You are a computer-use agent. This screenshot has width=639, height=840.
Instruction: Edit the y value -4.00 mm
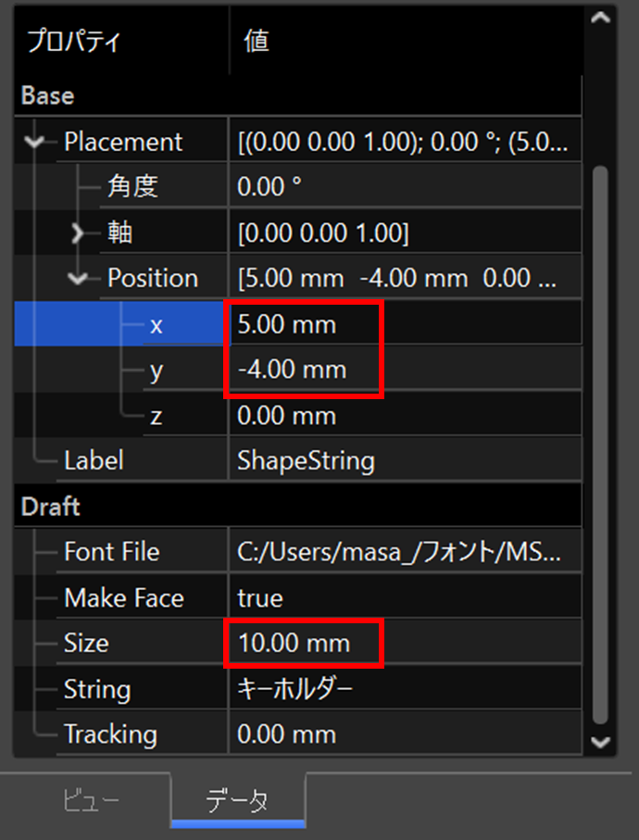406,370
